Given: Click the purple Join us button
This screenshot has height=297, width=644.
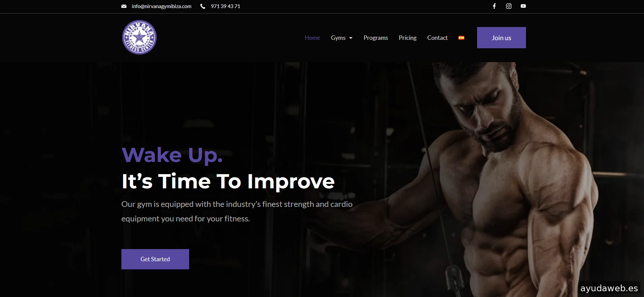Looking at the screenshot, I should pyautogui.click(x=501, y=37).
